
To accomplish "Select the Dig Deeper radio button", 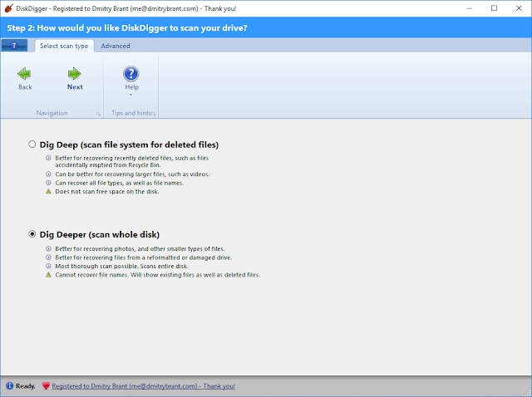I will 32,234.
